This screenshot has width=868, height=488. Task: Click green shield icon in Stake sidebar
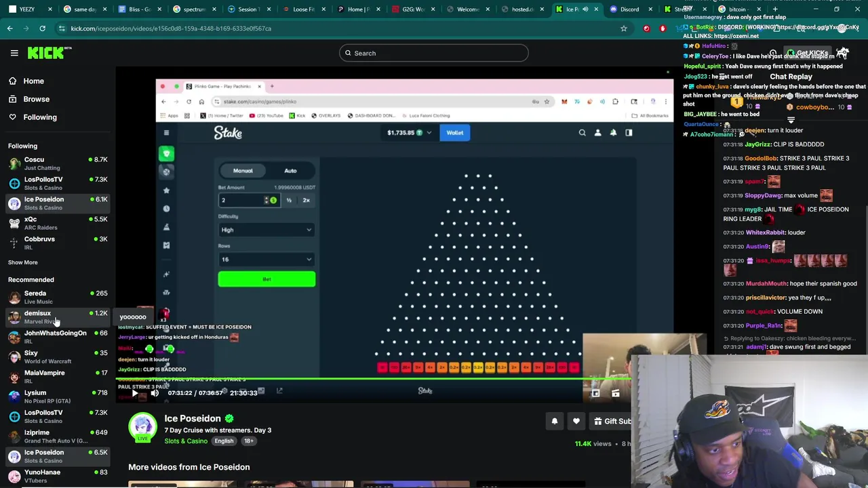166,154
